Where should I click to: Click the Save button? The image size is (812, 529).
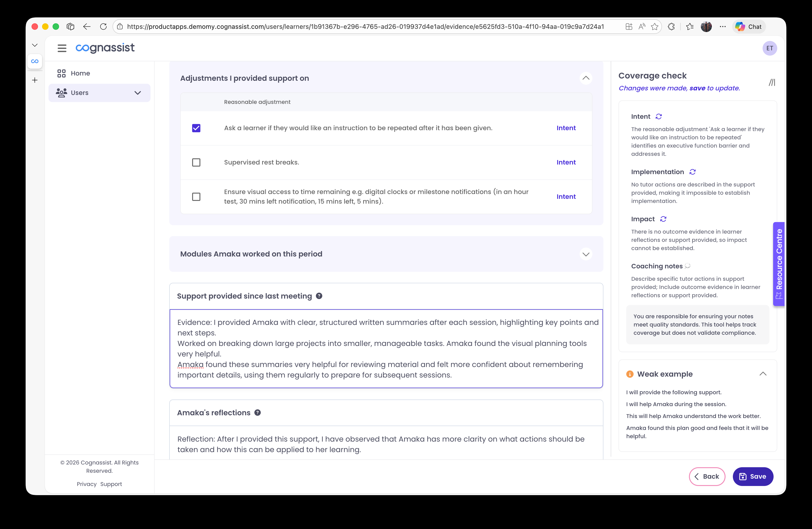click(753, 476)
